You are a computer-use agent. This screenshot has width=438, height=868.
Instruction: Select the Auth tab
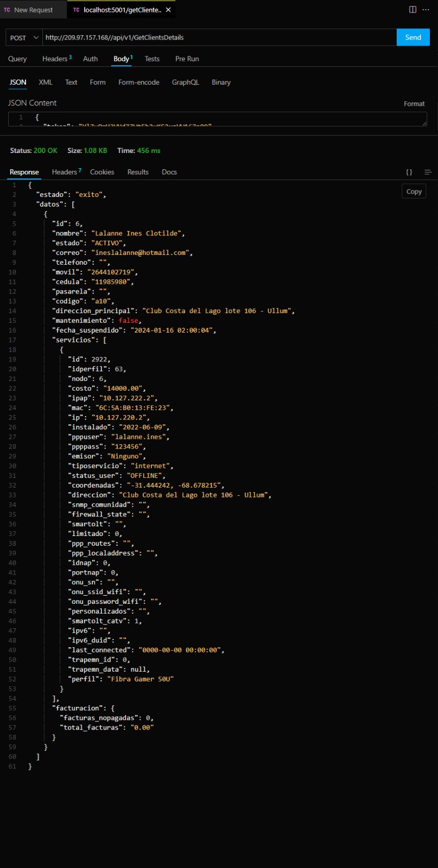[91, 59]
